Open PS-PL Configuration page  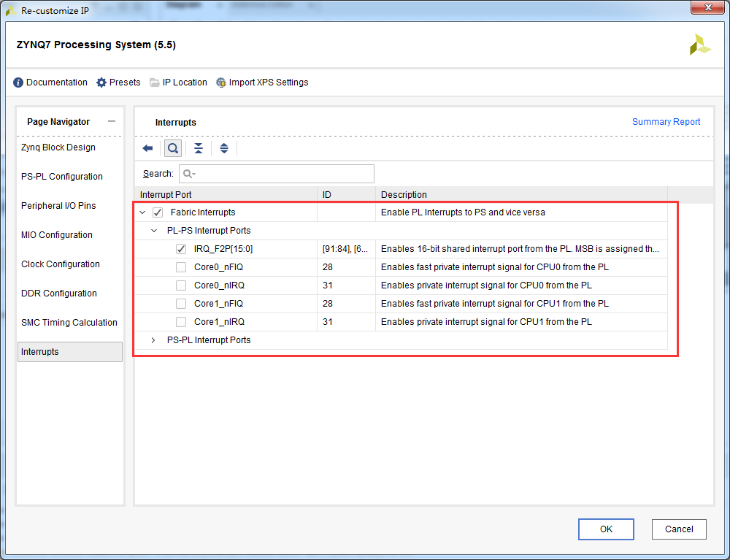(x=62, y=177)
